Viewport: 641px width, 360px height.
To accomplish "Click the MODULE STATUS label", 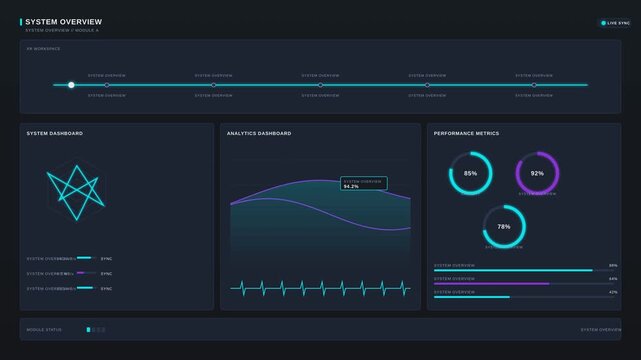I will click(x=44, y=330).
